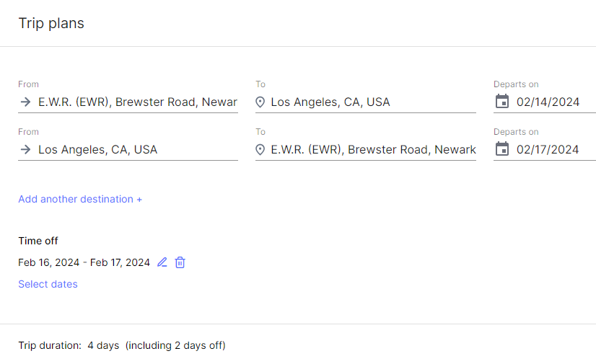Click the Feb 16, 2024 - Feb 17, 2024 range
Viewport: 596px width, 364px height.
tap(84, 262)
